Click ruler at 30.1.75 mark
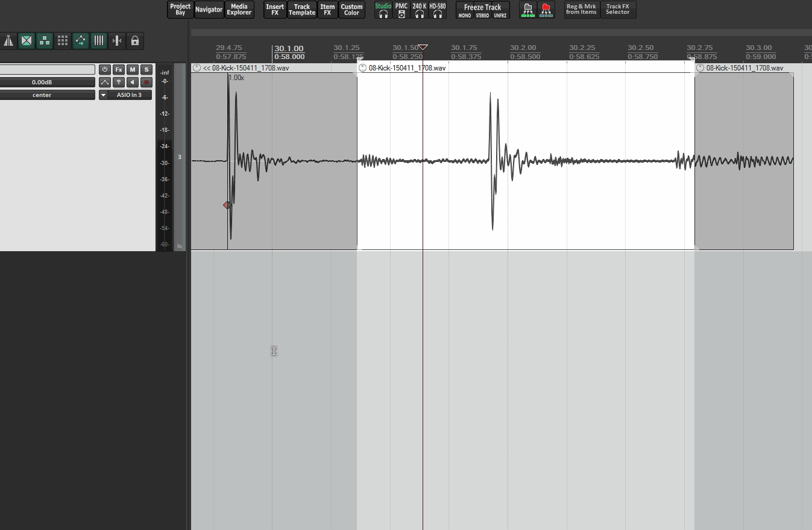 pos(464,48)
